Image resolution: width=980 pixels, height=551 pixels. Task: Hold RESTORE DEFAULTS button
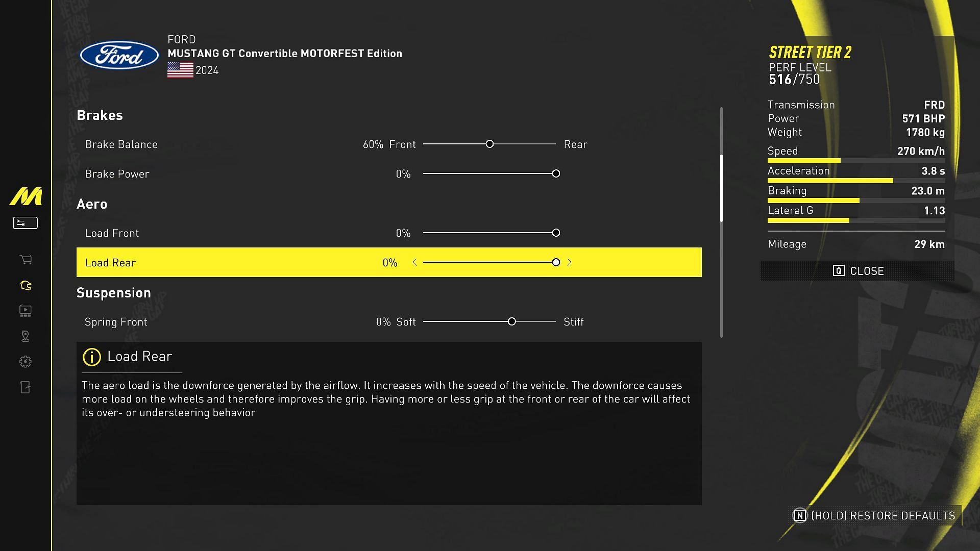click(872, 515)
